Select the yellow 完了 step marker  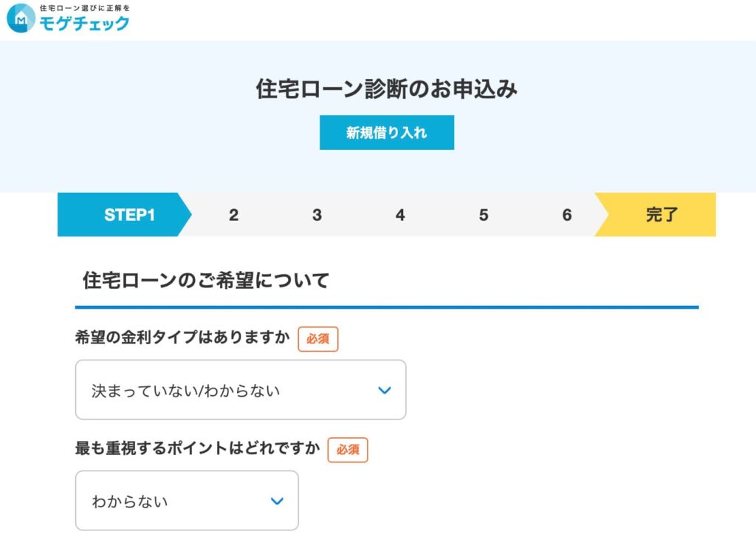(x=659, y=215)
